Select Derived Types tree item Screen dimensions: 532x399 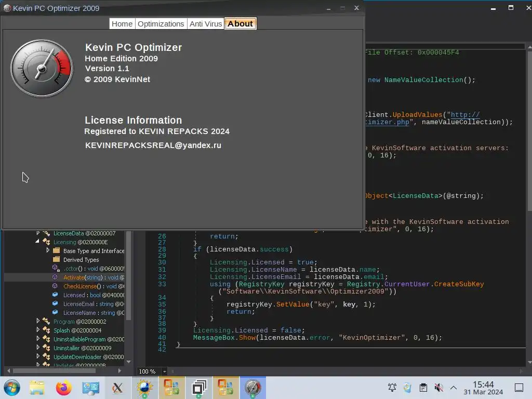(x=81, y=260)
